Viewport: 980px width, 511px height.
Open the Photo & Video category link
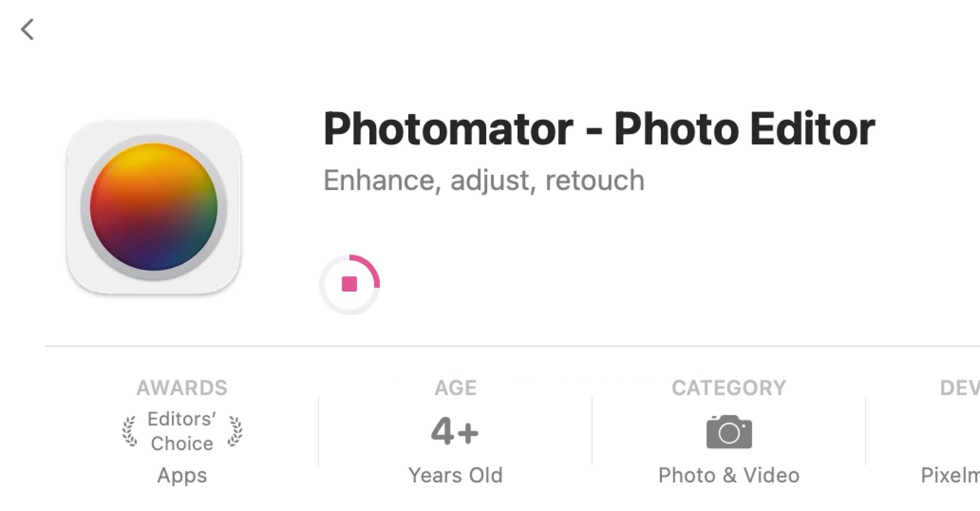point(729,475)
